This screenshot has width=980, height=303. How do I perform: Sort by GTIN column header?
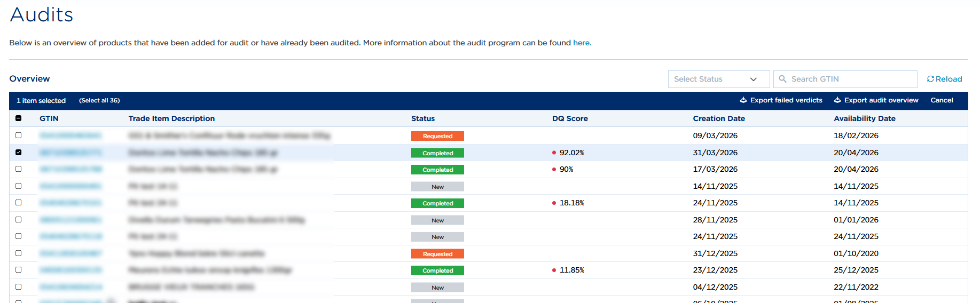tap(49, 118)
